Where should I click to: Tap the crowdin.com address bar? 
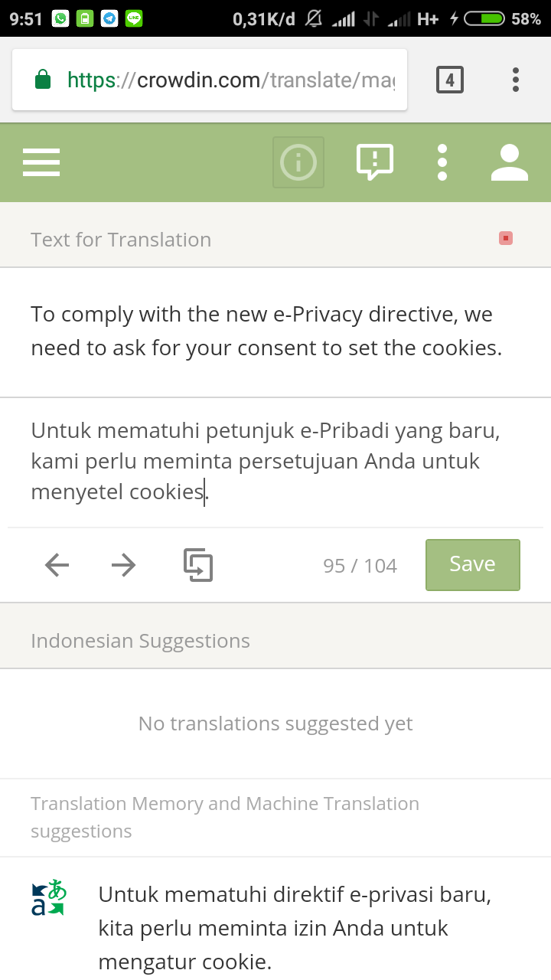click(x=230, y=80)
